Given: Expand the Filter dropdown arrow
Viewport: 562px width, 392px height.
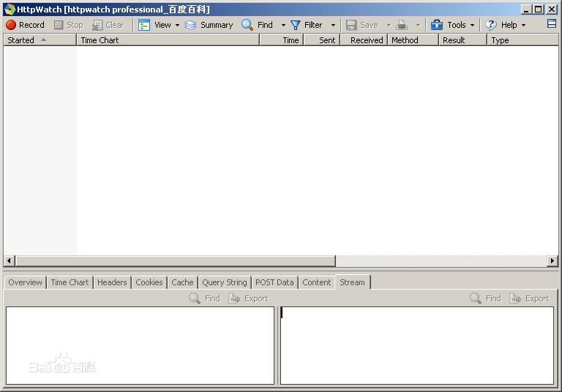Looking at the screenshot, I should (333, 25).
